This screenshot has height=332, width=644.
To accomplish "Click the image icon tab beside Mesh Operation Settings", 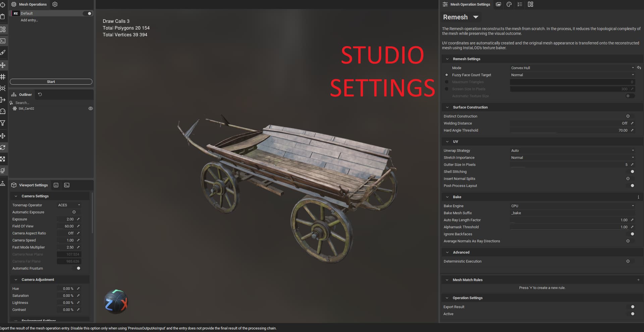I will pyautogui.click(x=498, y=4).
